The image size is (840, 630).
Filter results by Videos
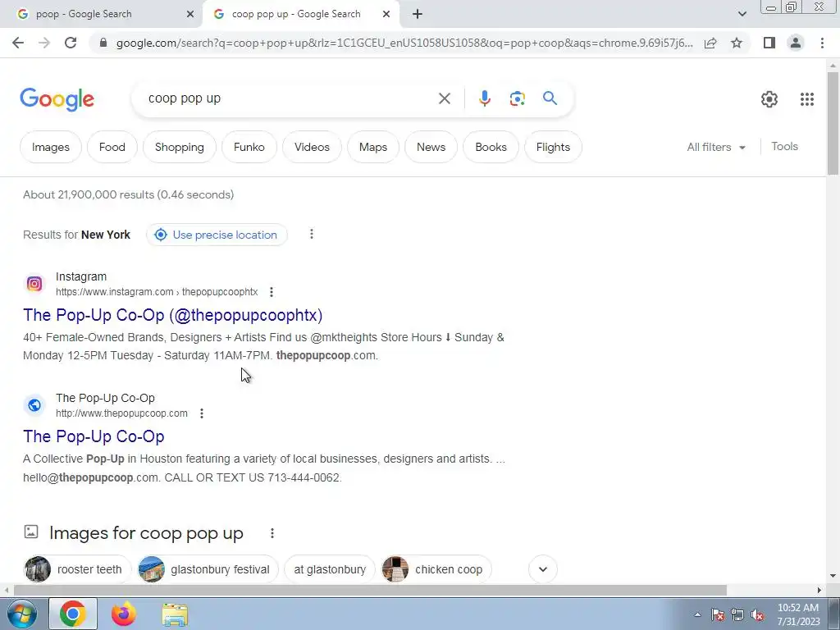(312, 147)
